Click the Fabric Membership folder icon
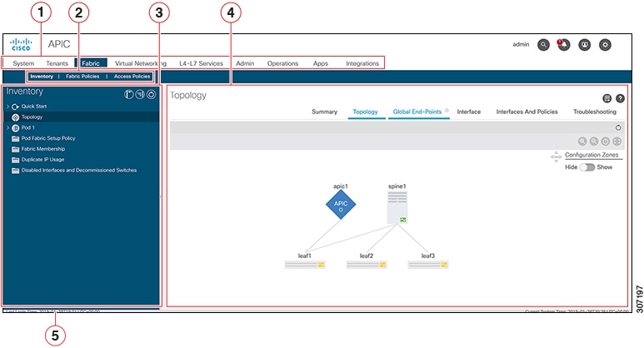The image size is (644, 348). click(16, 149)
